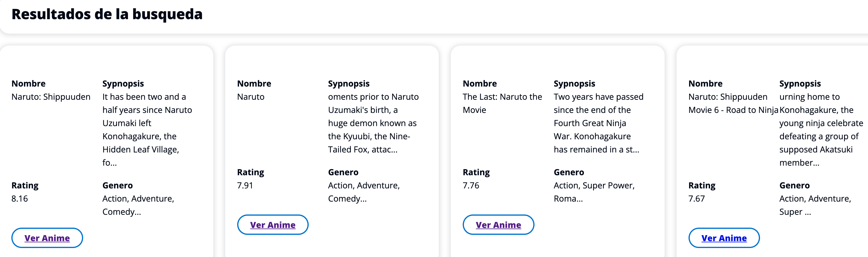Click synopsis starting "urning home to"
The width and height of the screenshot is (868, 257).
coord(820,129)
